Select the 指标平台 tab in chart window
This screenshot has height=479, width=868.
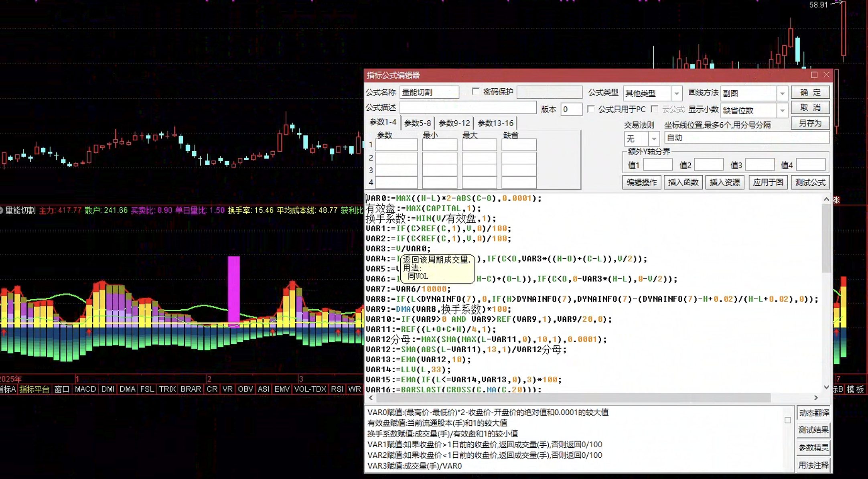[34, 389]
